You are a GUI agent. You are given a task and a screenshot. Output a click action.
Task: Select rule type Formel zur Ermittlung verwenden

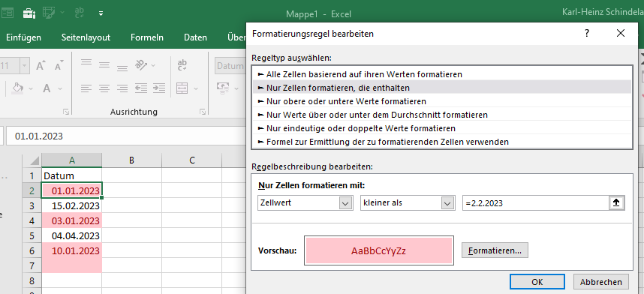pyautogui.click(x=442, y=142)
